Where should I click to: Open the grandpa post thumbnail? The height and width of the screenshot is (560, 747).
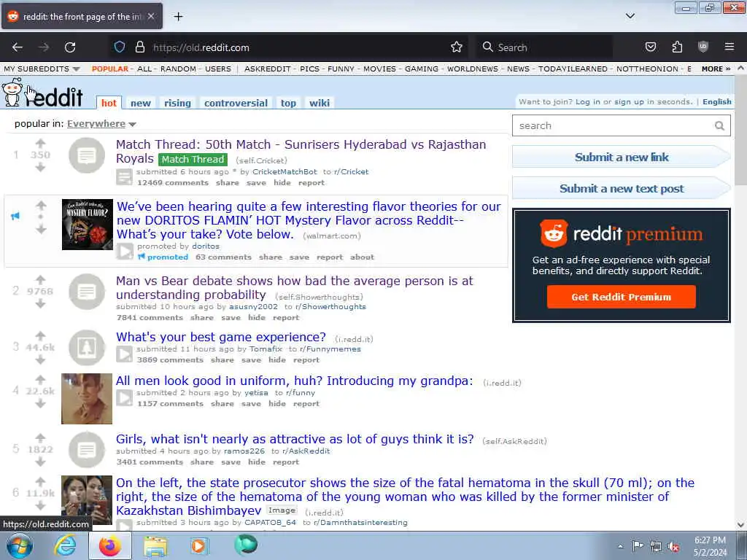click(x=87, y=399)
